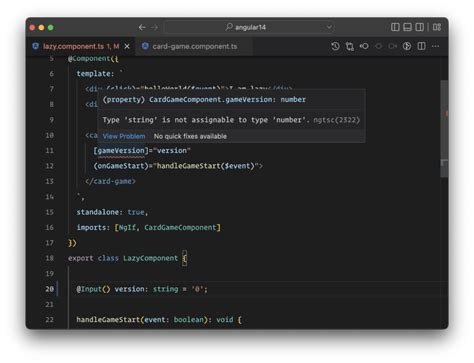The image size is (474, 363).
Task: Open the More Actions ellipsis menu
Action: 436,46
